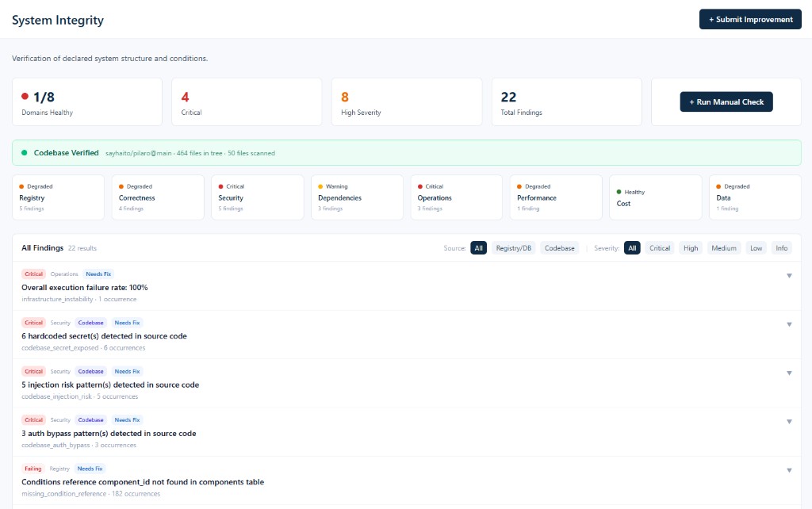Expand the hardcoded secrets finding arrow
The width and height of the screenshot is (812, 509).
tap(789, 324)
